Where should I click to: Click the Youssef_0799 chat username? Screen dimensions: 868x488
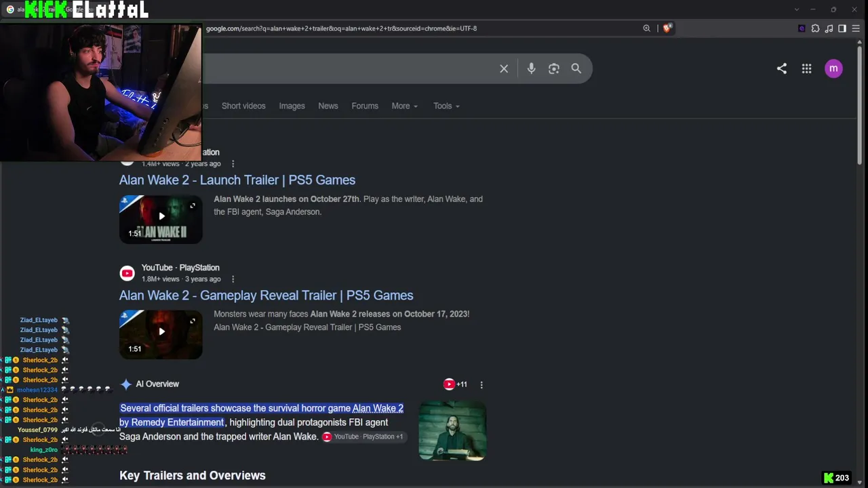point(37,430)
